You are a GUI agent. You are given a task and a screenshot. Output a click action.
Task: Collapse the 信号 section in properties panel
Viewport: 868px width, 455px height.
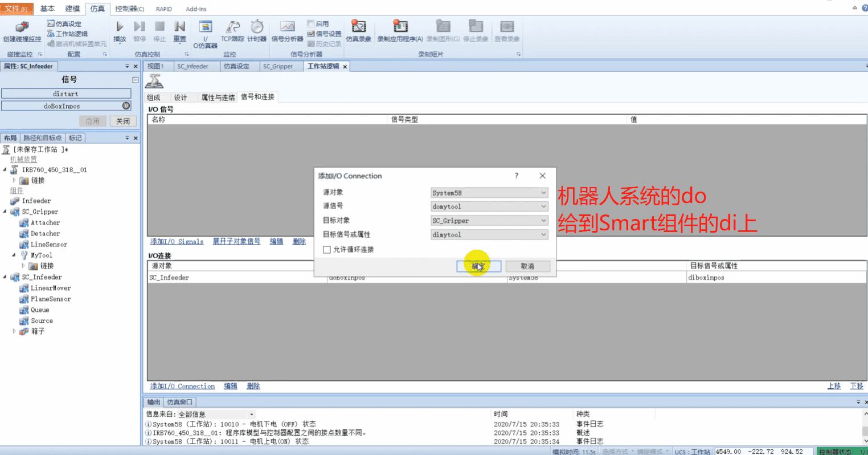tap(135, 80)
